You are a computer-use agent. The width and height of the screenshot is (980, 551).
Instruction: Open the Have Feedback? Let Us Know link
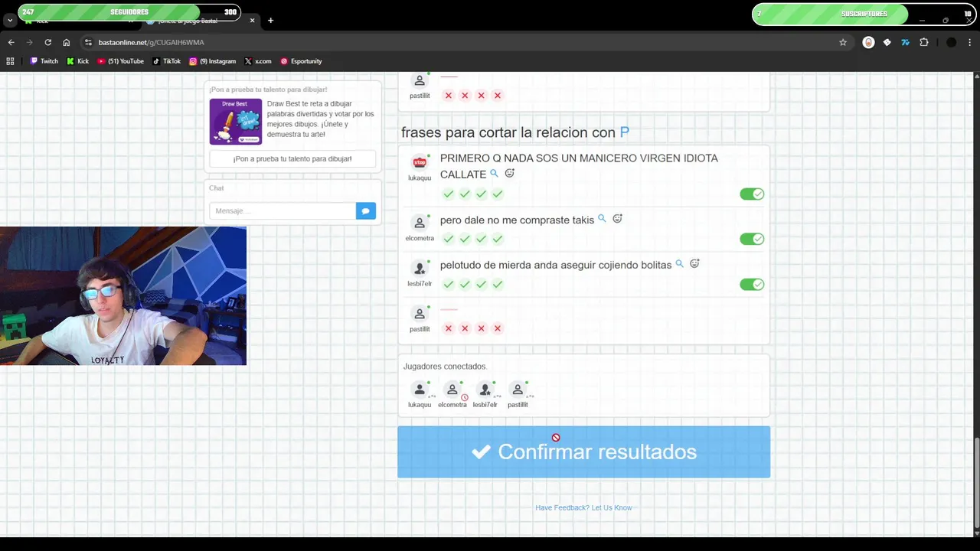pos(583,507)
